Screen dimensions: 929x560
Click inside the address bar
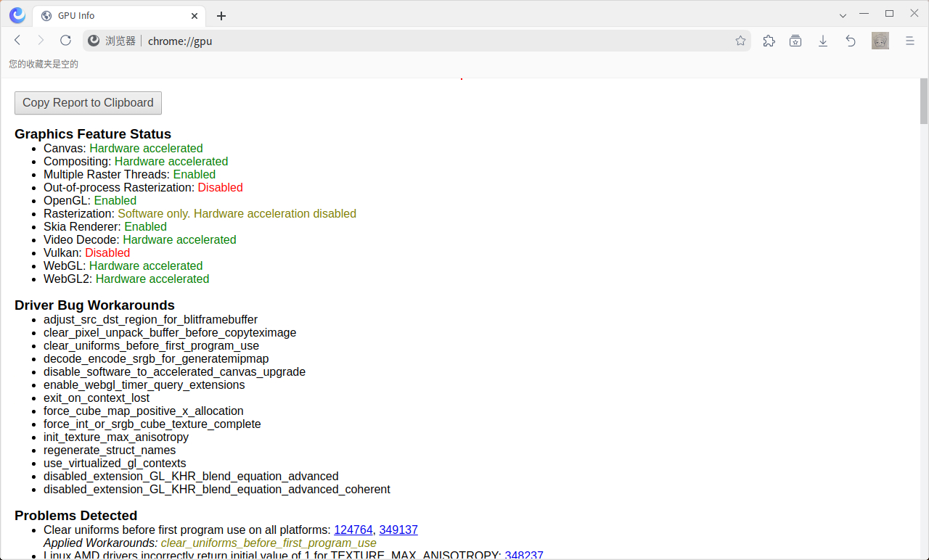[x=290, y=41]
